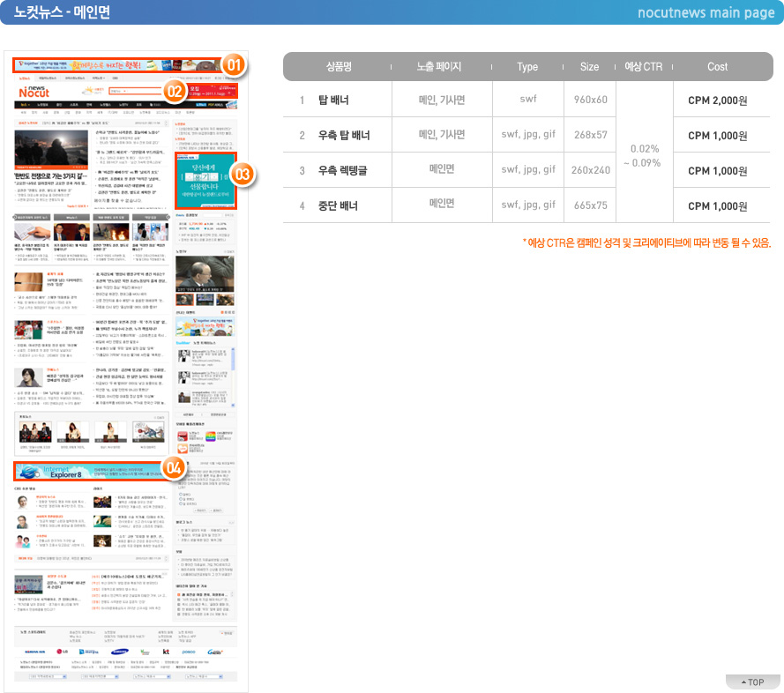Select the second poll radio option

click(181, 499)
